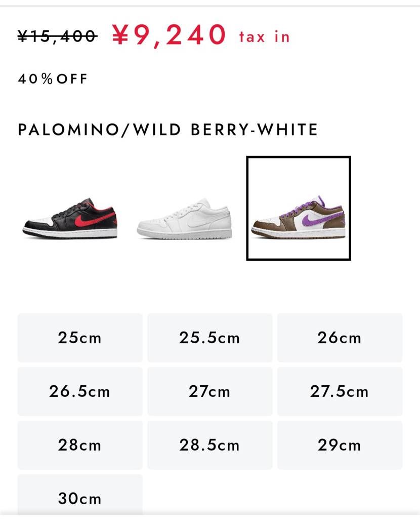Image resolution: width=420 pixels, height=526 pixels.
Task: Choose the 25.5cm size
Action: tap(210, 338)
